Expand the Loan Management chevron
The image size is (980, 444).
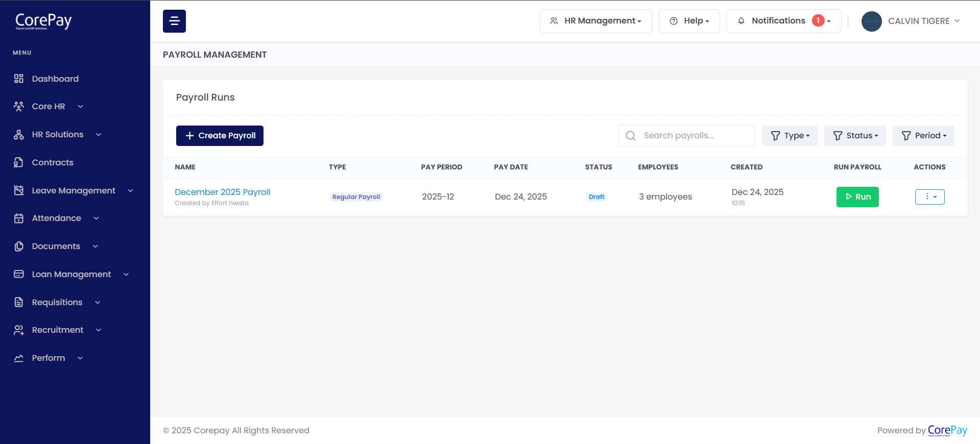[x=126, y=274]
